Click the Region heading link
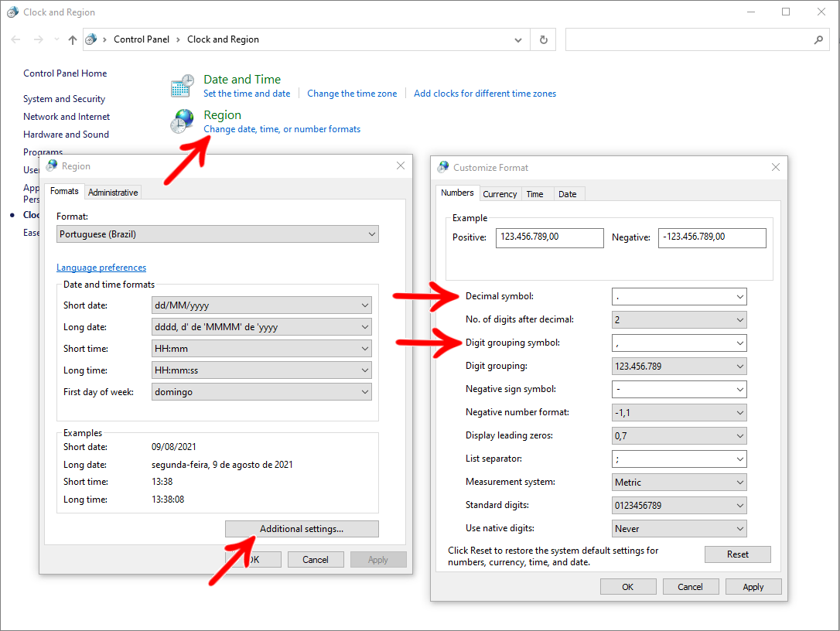The image size is (840, 631). 222,115
